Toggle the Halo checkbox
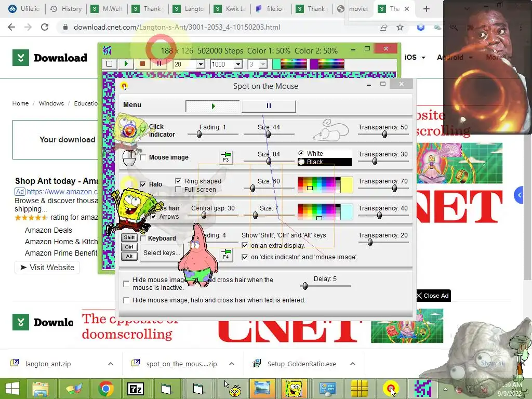532x399 pixels. click(x=143, y=184)
